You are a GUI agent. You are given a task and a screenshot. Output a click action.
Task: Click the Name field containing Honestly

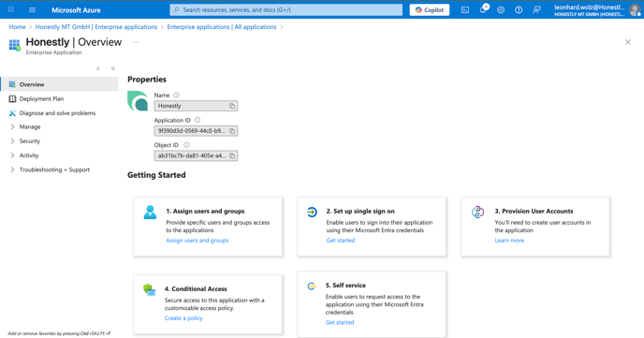(x=196, y=106)
